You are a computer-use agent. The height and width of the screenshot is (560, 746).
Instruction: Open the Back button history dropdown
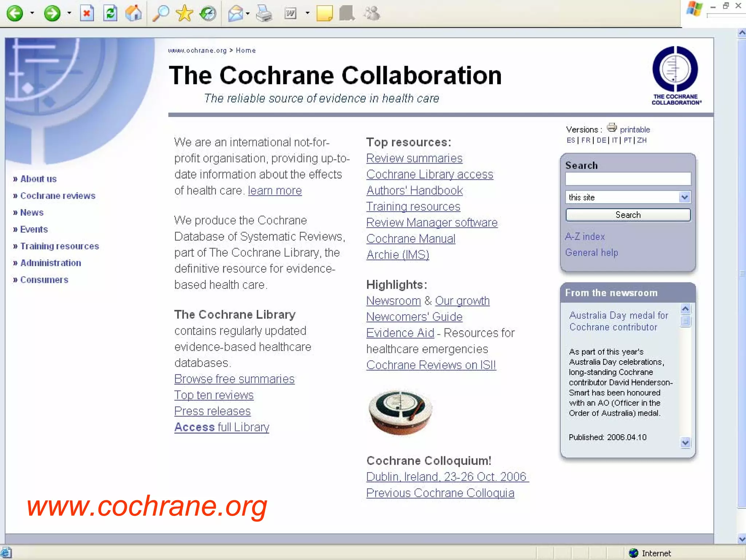32,13
